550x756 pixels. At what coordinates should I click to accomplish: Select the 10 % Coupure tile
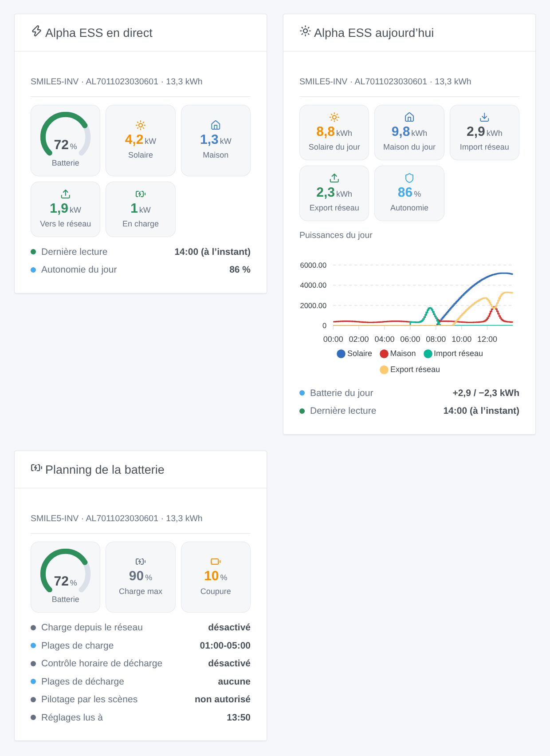click(216, 577)
